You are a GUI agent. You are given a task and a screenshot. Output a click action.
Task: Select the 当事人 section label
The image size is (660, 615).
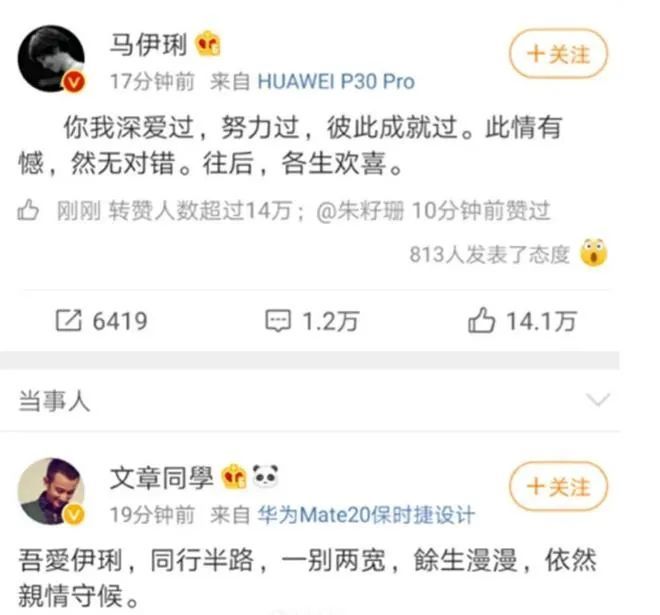54,400
